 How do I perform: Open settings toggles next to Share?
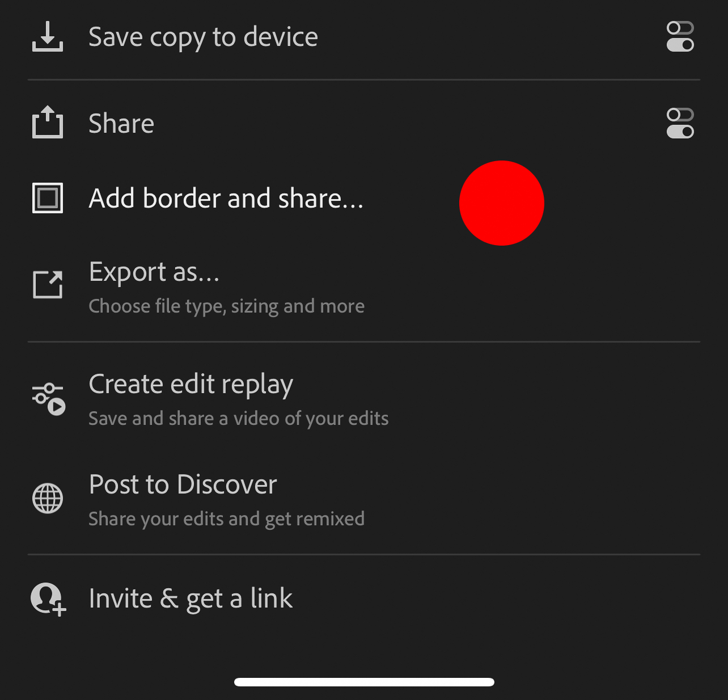[680, 123]
